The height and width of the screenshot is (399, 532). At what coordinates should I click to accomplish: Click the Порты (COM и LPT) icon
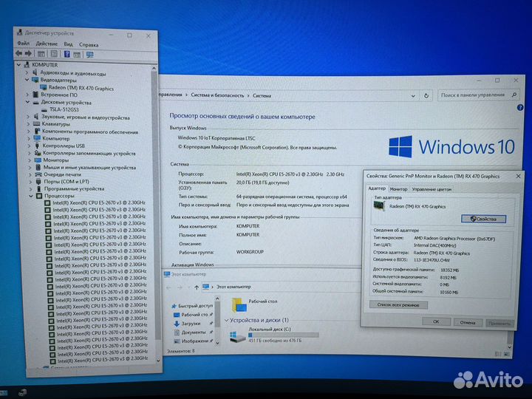click(x=38, y=182)
